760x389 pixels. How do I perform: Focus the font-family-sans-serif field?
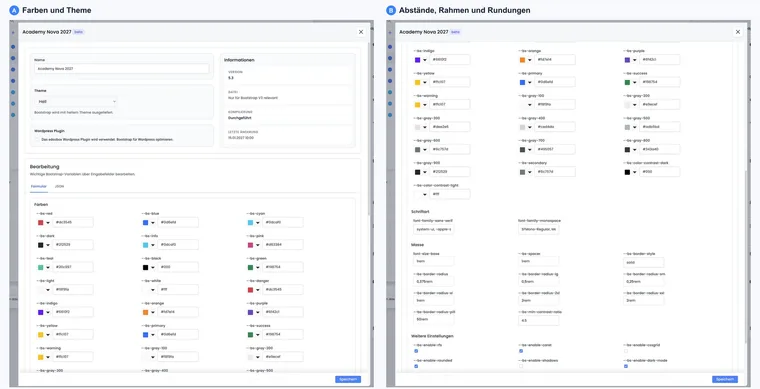[433, 229]
